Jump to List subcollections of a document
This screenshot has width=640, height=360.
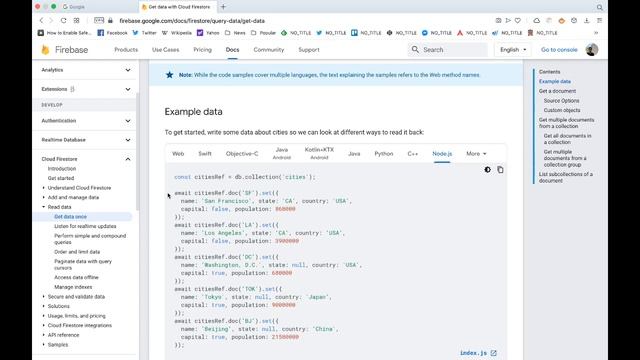pyautogui.click(x=566, y=177)
